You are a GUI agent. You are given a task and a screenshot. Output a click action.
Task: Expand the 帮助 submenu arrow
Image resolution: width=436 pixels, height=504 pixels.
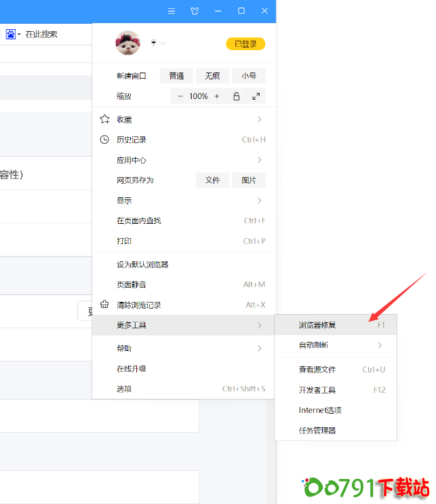pos(260,349)
